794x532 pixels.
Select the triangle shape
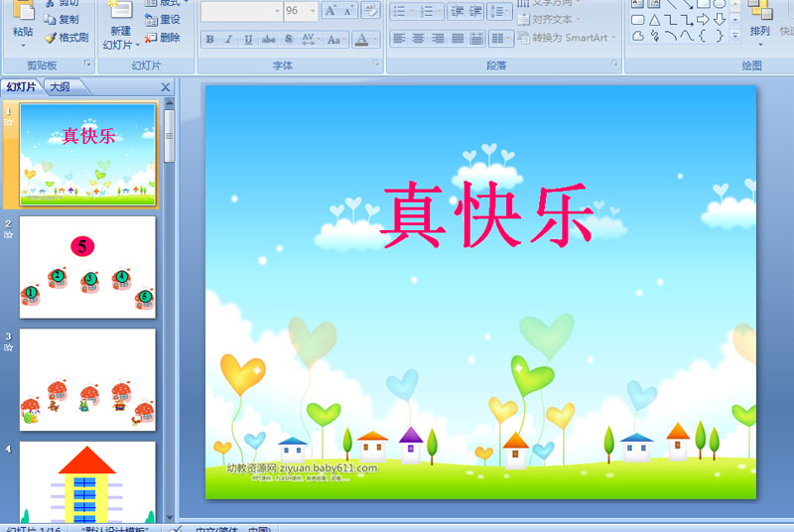tap(654, 20)
